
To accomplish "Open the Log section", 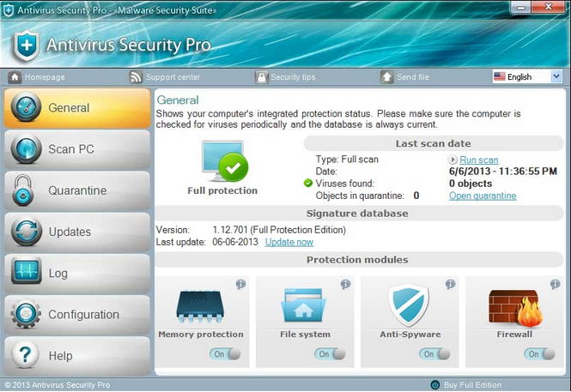I will [77, 274].
